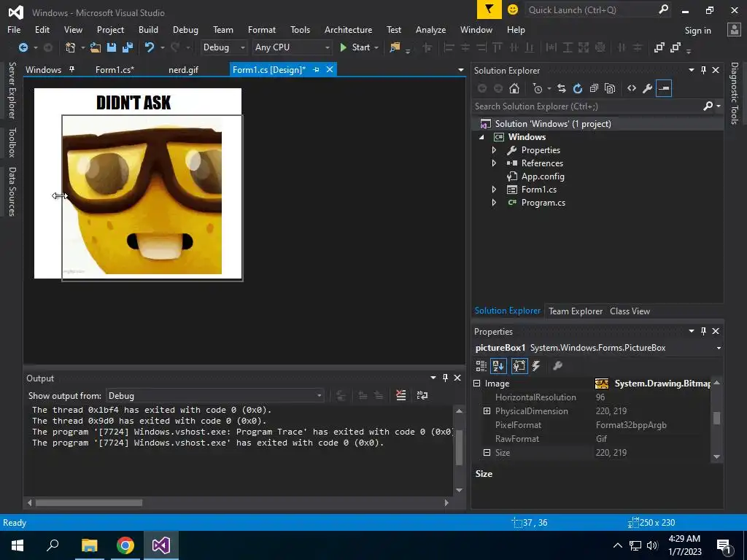Image resolution: width=747 pixels, height=560 pixels.
Task: Switch to the Team Explorer tab
Action: tap(576, 311)
